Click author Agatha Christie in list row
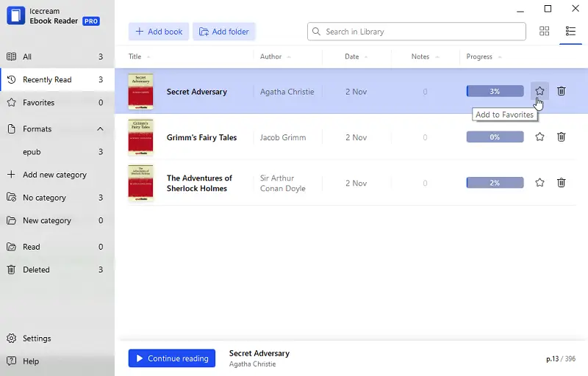 (x=287, y=92)
